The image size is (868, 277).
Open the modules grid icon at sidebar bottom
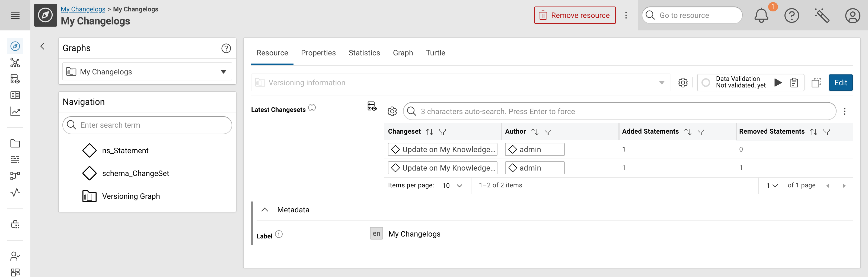(x=15, y=272)
